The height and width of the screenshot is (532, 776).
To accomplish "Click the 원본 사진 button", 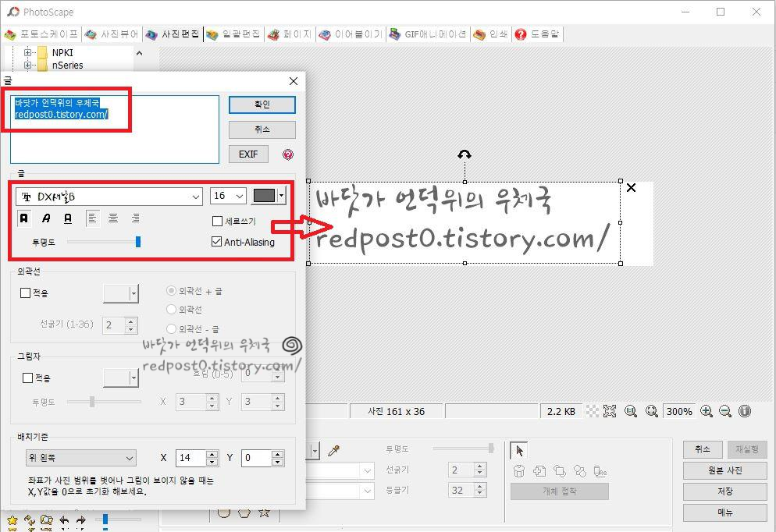I will point(725,470).
